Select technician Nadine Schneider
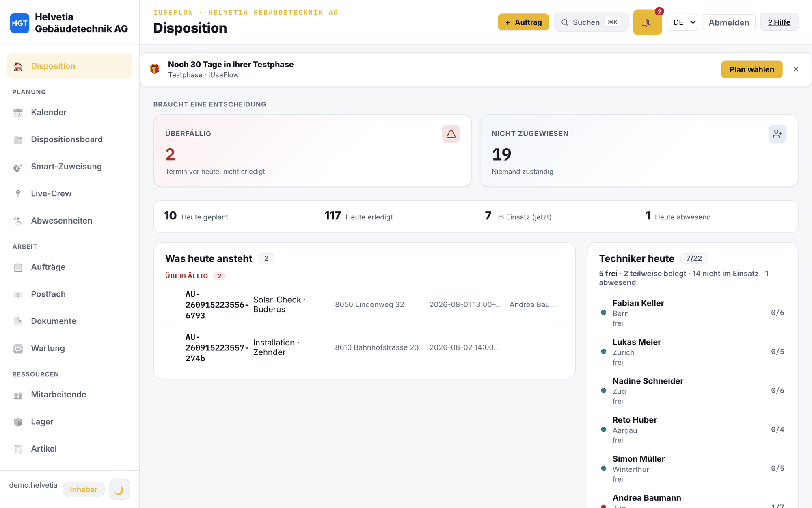 click(x=693, y=391)
